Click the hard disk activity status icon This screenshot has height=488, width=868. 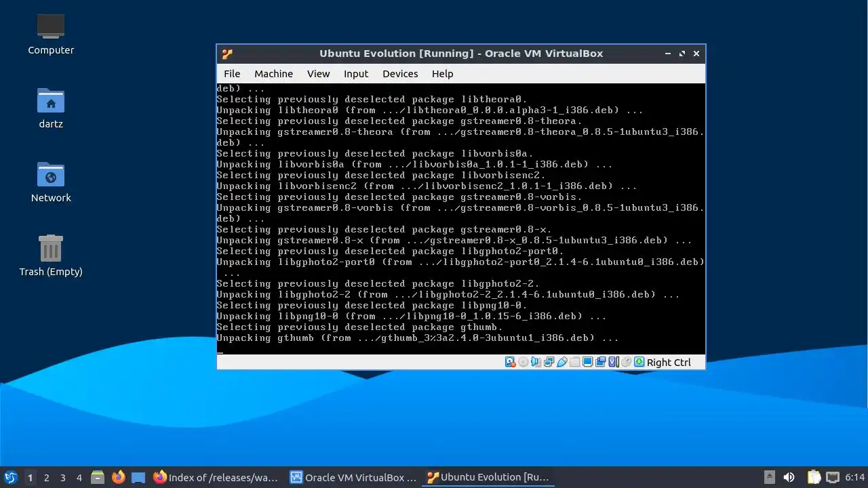(511, 362)
